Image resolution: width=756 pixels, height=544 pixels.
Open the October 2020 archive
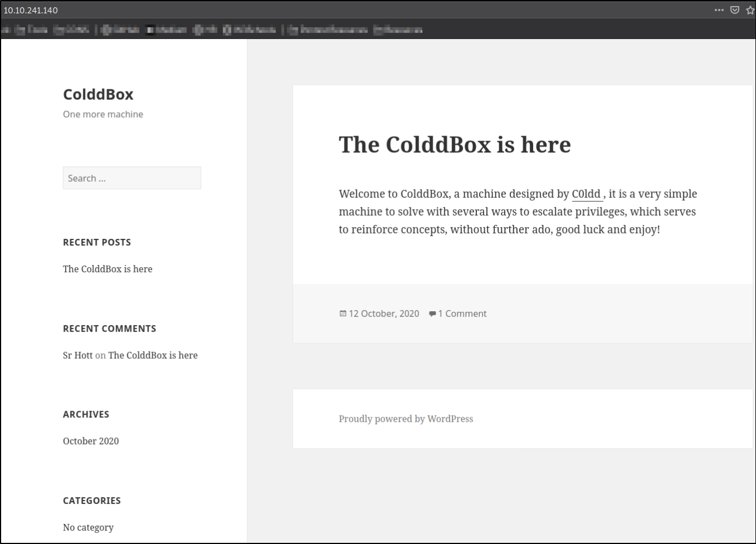tap(91, 441)
